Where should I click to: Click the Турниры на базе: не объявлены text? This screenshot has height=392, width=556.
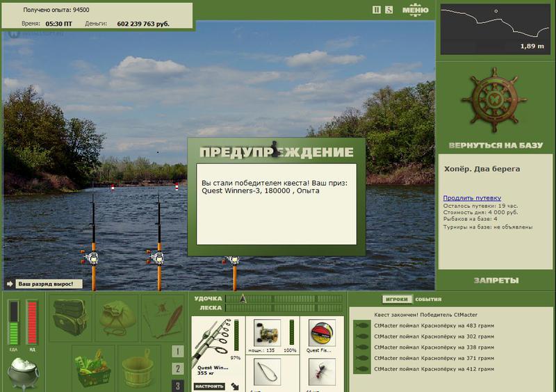488,227
